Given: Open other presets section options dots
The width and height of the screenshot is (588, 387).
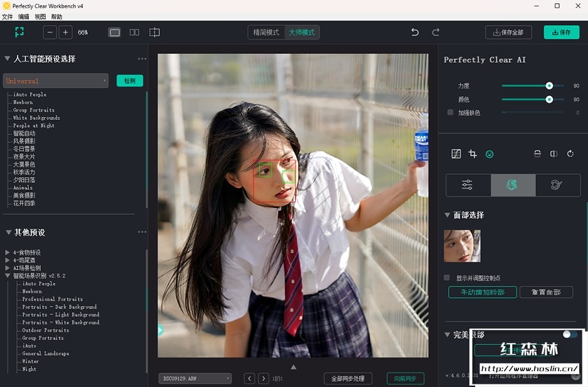Looking at the screenshot, I should tap(142, 232).
